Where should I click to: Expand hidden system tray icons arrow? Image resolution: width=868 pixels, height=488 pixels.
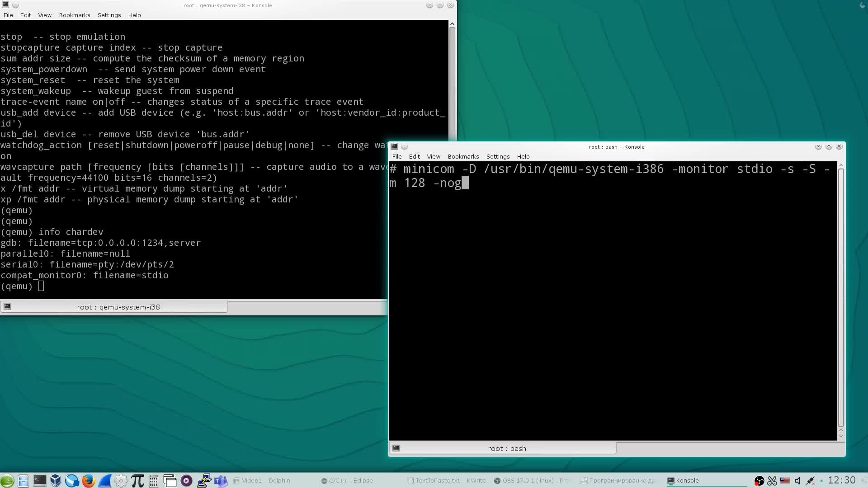(x=821, y=480)
